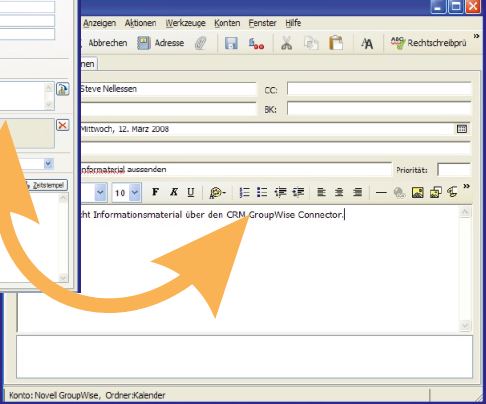Open the font name dropdown arrow
This screenshot has height=404, width=486.
[100, 192]
